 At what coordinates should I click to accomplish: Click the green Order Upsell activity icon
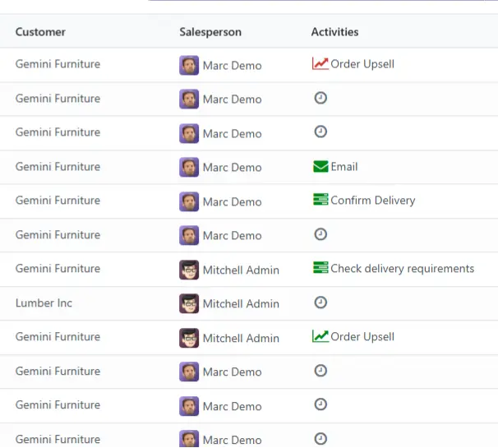click(x=320, y=336)
